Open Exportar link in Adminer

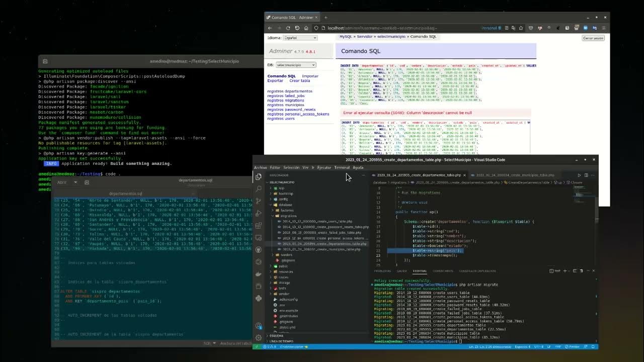(x=275, y=81)
